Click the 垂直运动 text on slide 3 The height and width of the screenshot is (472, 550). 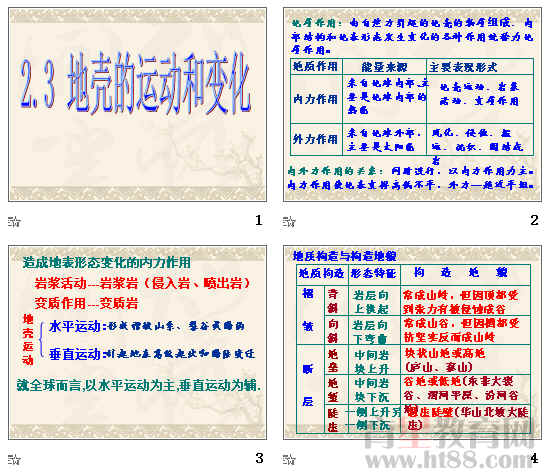(75, 354)
